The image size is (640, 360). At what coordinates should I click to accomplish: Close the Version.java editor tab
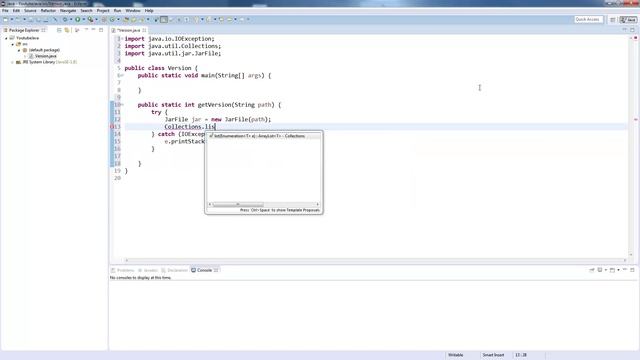[x=144, y=30]
